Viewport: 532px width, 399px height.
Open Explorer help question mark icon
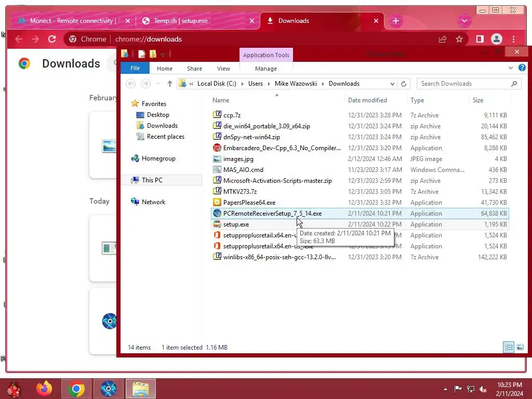coord(522,68)
